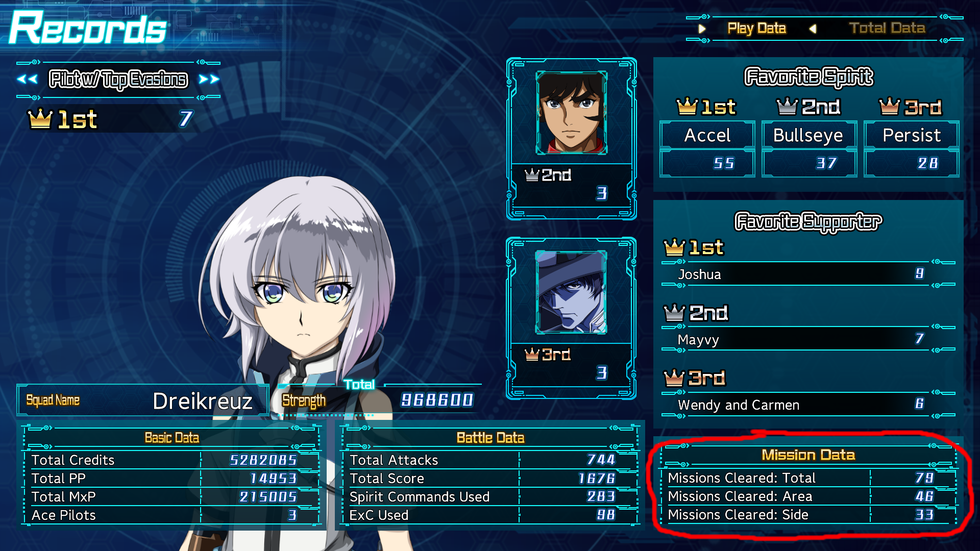Click the right double-arrow category switcher
The height and width of the screenshot is (551, 980).
tap(209, 79)
